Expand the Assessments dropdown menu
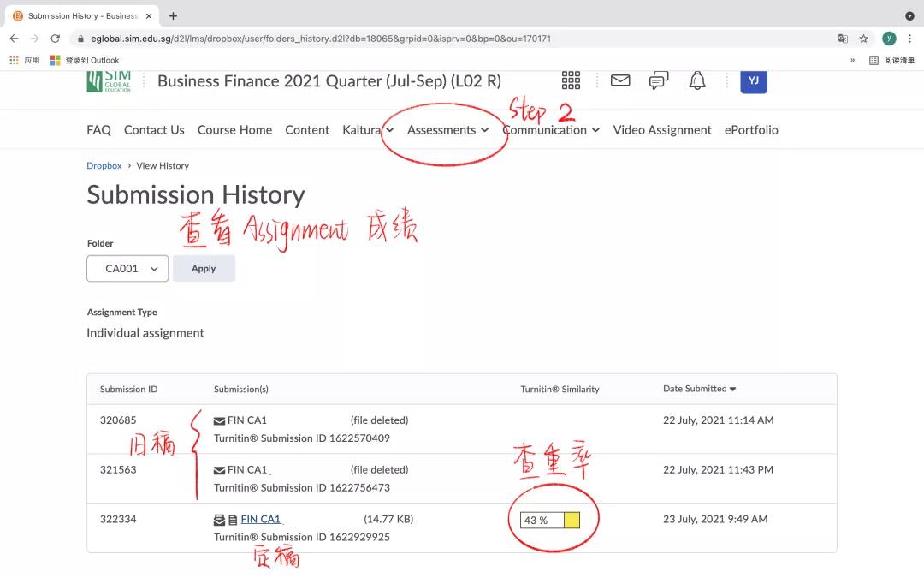924x578 pixels. 447,130
